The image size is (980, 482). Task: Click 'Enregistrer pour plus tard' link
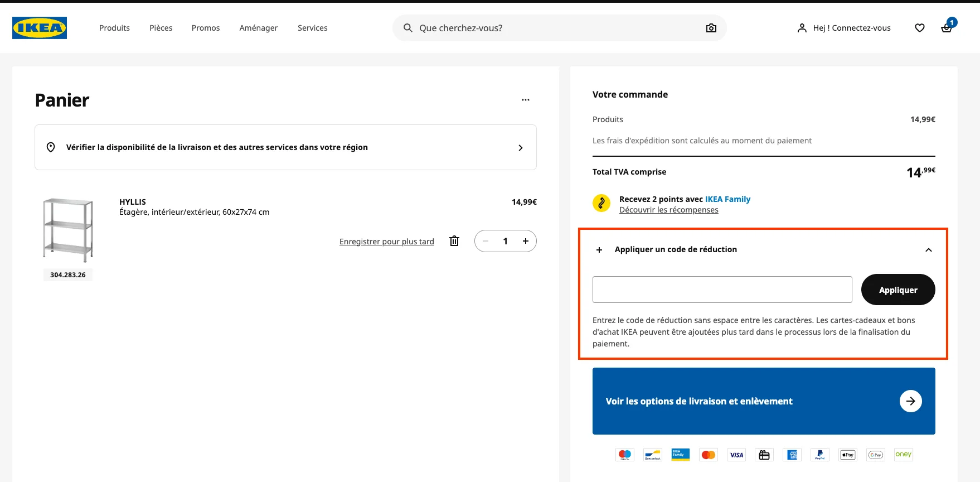387,242
